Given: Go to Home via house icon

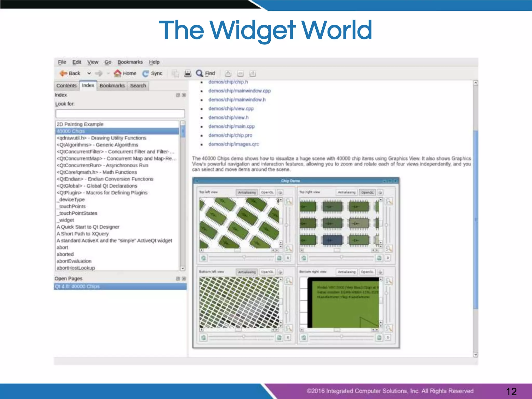Looking at the screenshot, I should pos(117,74).
